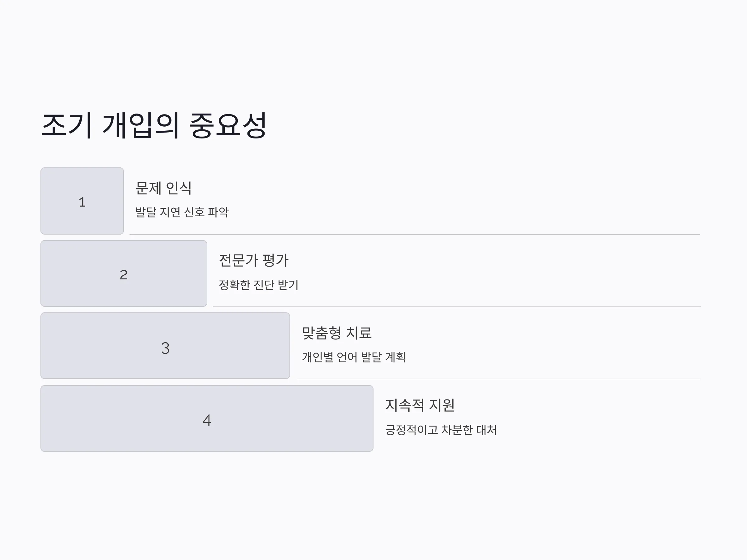747x560 pixels.
Task: Select the step 3 numbered box
Action: (x=165, y=346)
